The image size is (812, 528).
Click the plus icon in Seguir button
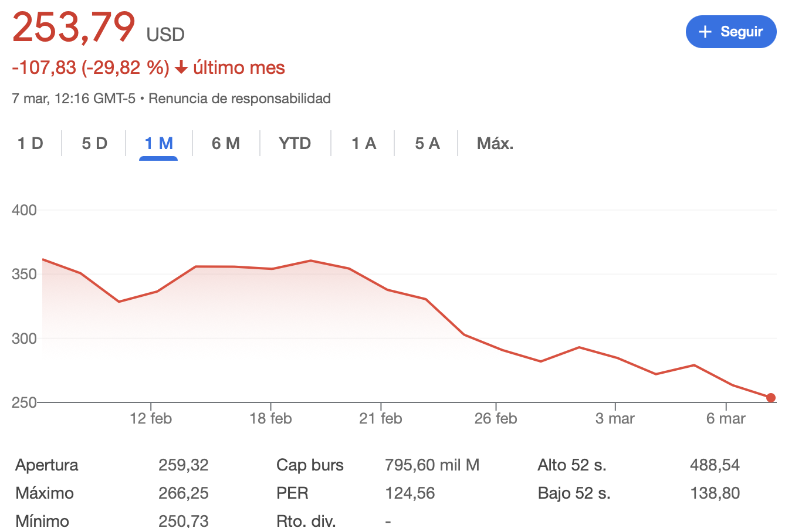click(x=705, y=32)
